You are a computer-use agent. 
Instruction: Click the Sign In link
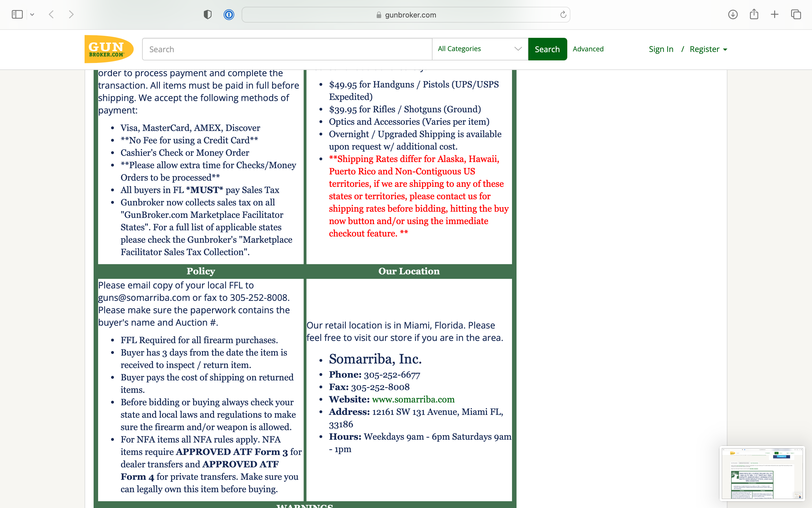click(x=661, y=49)
